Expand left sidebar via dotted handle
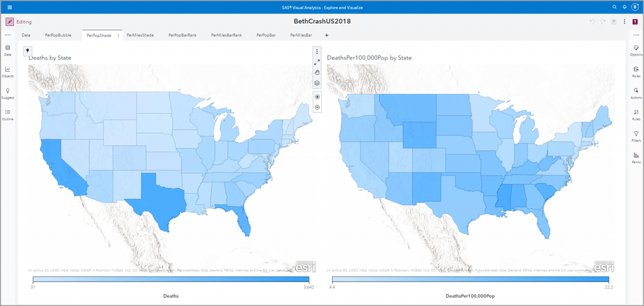 (x=8, y=36)
